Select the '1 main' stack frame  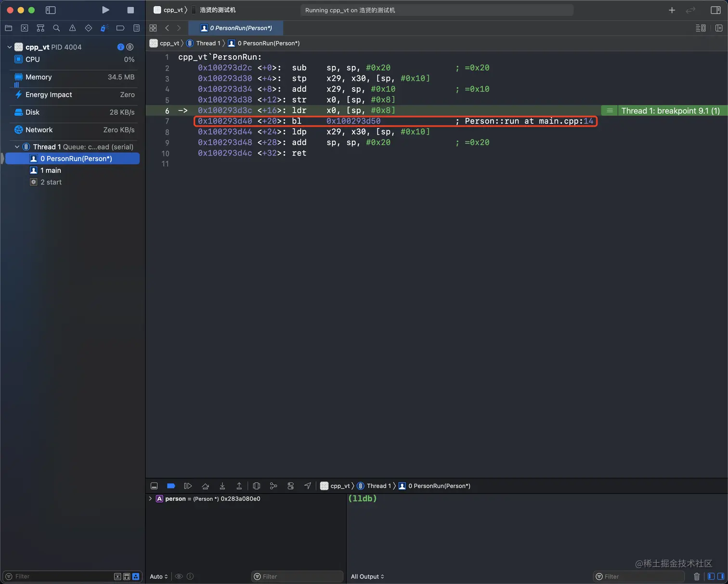(72, 170)
